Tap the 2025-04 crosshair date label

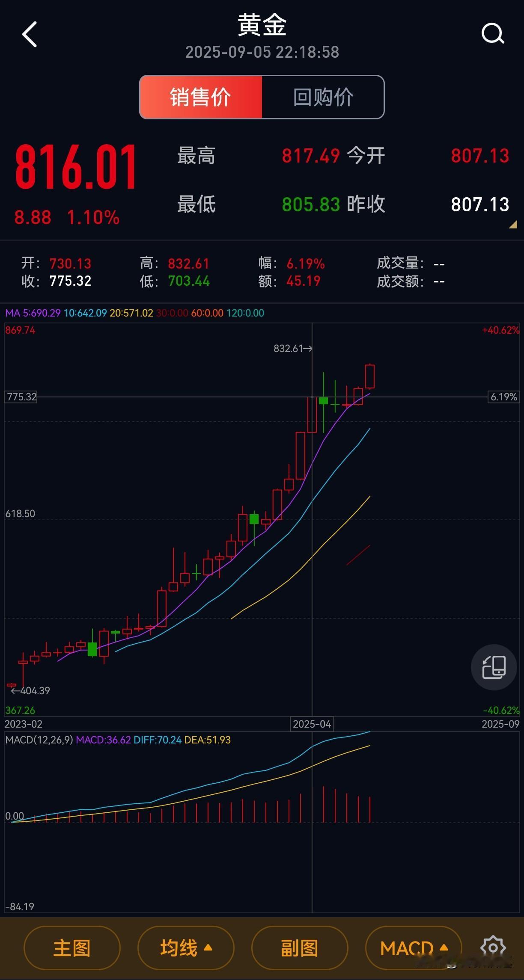312,724
